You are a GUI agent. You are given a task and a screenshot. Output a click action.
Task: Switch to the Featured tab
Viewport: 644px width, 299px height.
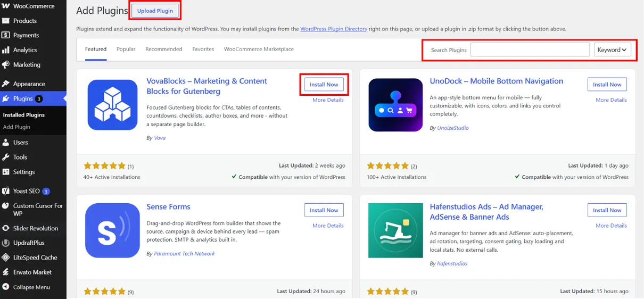96,49
